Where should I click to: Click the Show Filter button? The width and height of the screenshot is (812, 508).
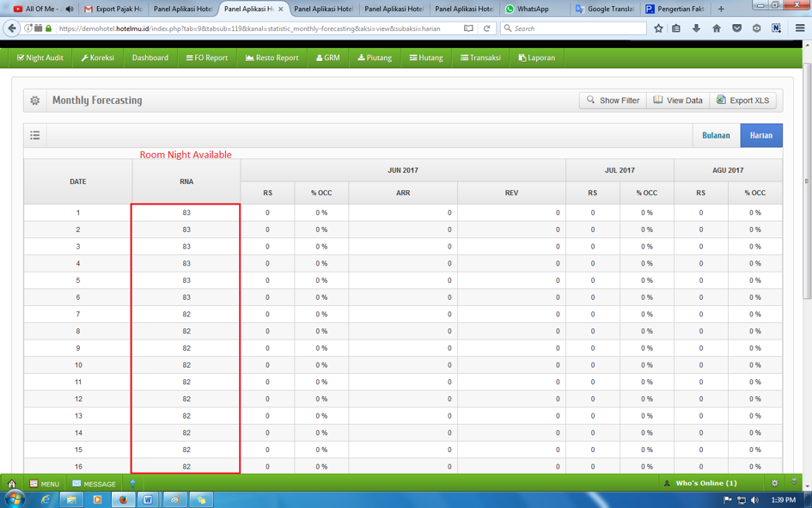613,101
